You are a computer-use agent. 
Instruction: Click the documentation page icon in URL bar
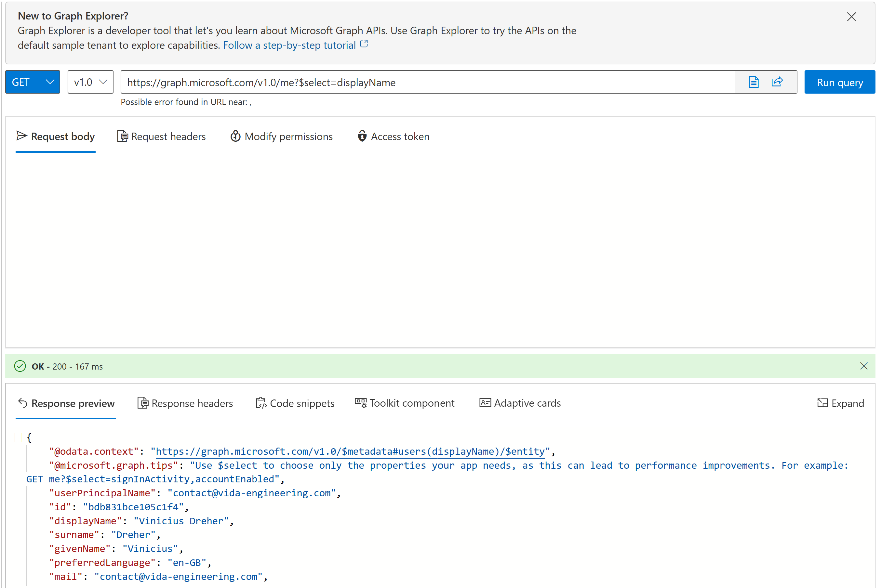pyautogui.click(x=754, y=82)
